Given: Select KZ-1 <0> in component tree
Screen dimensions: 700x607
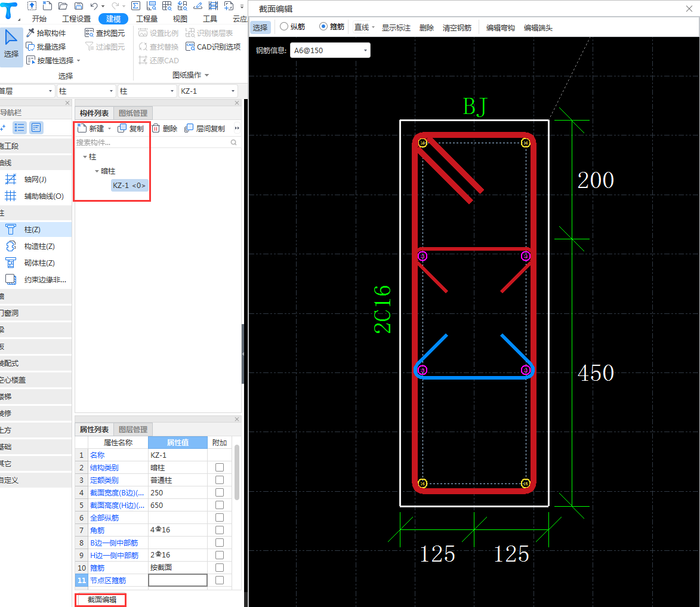Looking at the screenshot, I should tap(129, 186).
